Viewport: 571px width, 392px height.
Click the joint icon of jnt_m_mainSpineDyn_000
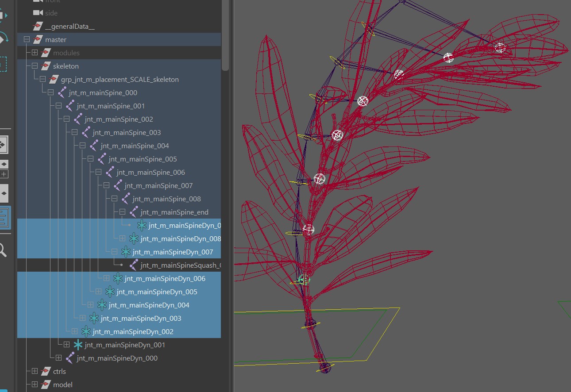[x=70, y=358]
